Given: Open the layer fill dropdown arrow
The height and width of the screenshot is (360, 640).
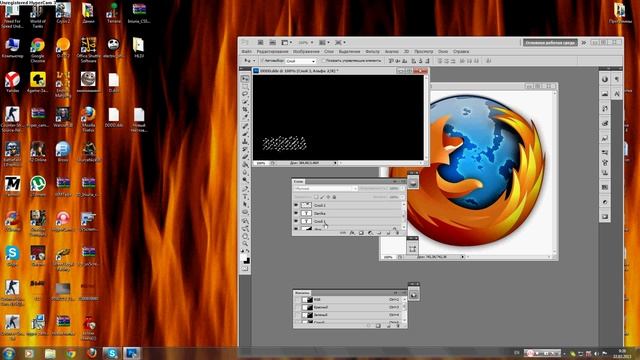Looking at the screenshot, I should (x=402, y=197).
